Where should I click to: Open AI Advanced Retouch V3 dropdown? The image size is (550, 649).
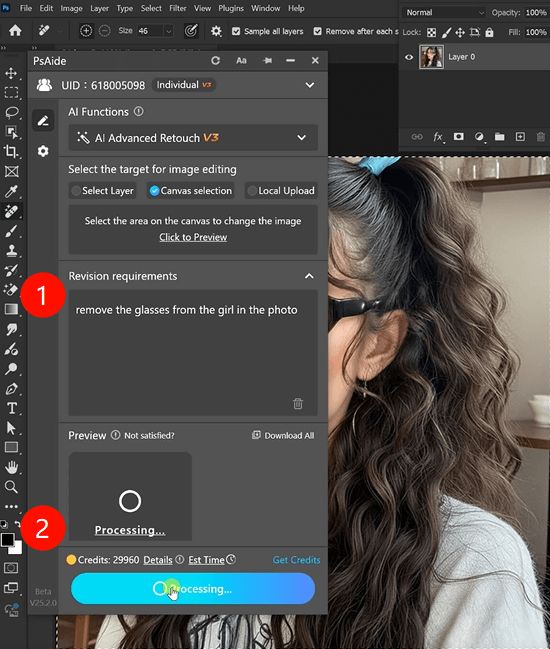[x=193, y=138]
